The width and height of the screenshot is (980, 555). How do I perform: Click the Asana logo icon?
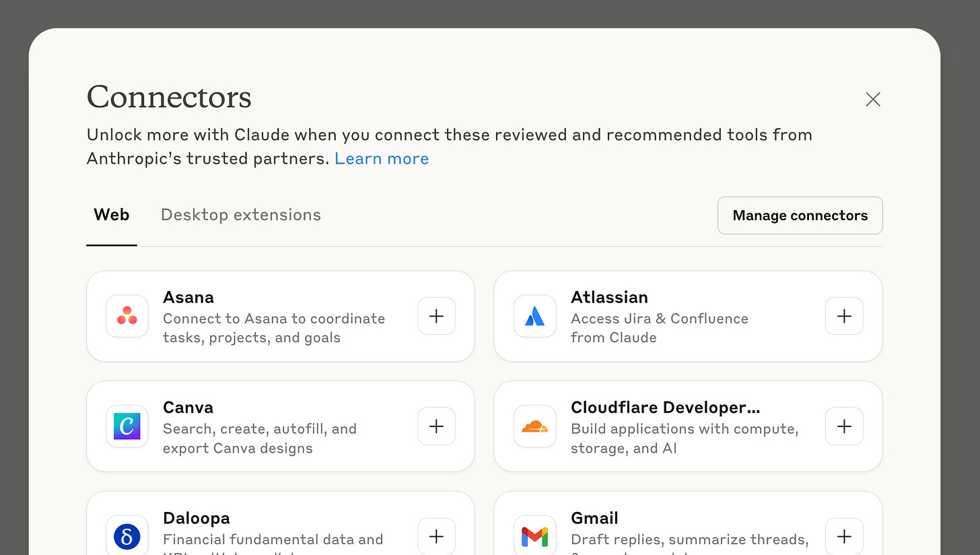tap(127, 316)
